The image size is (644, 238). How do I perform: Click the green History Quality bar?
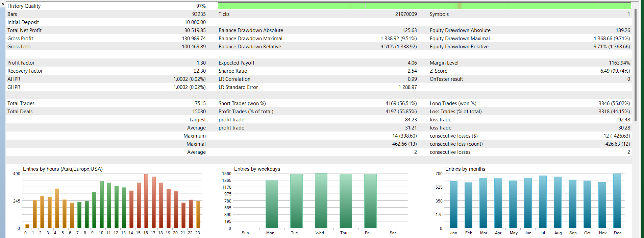[x=338, y=6]
